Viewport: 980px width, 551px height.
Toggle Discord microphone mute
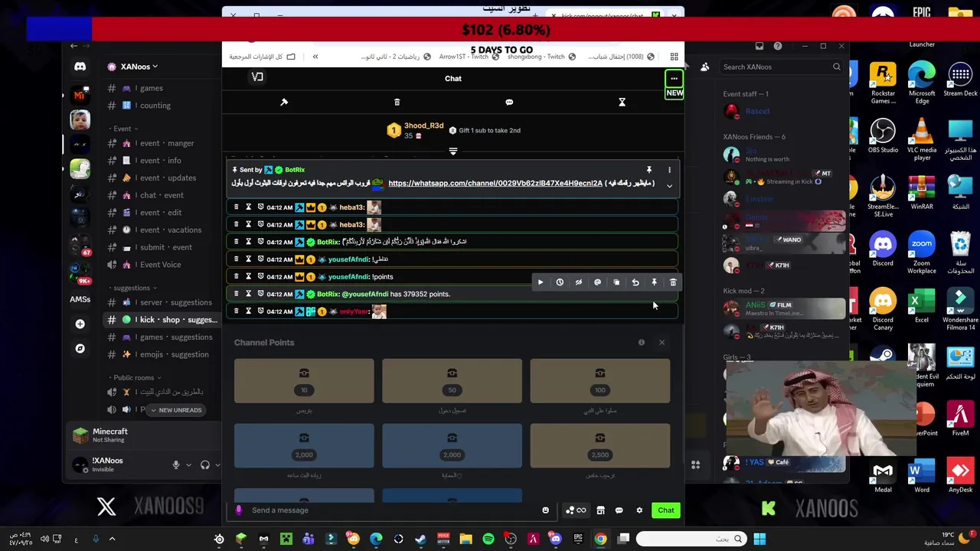tap(176, 465)
